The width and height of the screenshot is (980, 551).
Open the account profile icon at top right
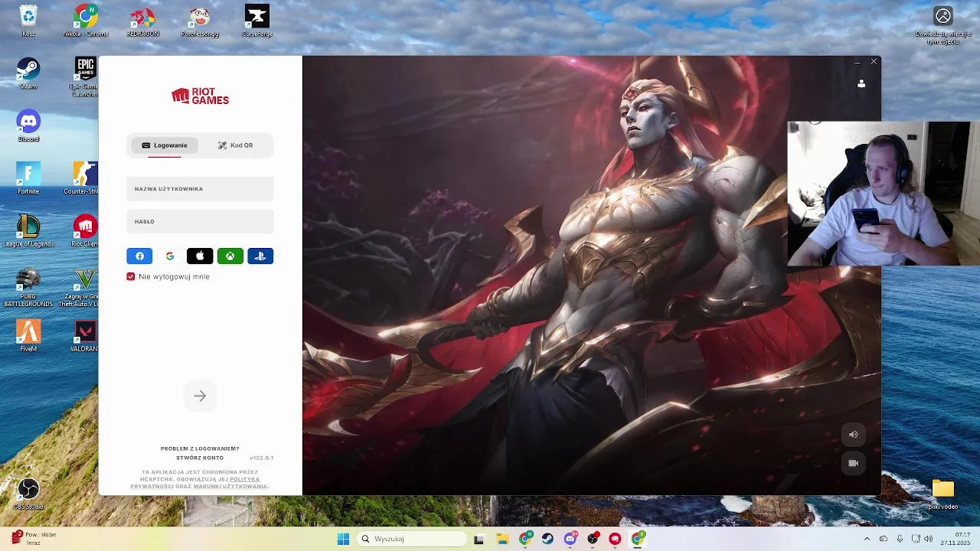click(x=861, y=83)
